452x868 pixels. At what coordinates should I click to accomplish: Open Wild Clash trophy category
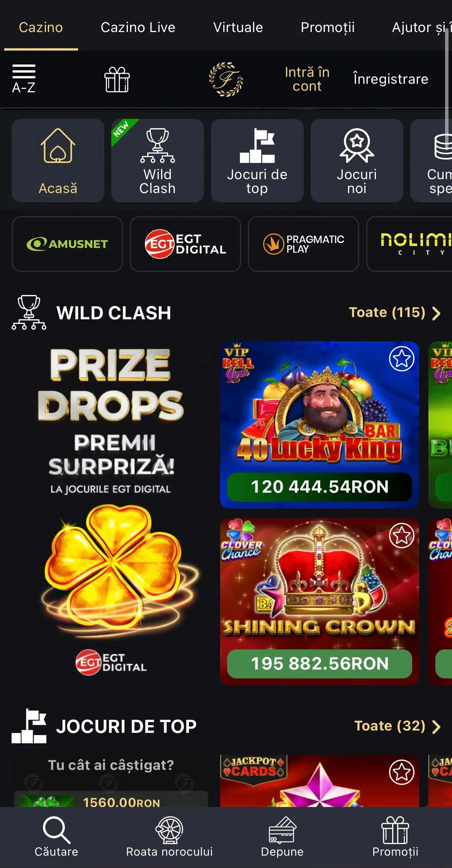[x=158, y=161]
